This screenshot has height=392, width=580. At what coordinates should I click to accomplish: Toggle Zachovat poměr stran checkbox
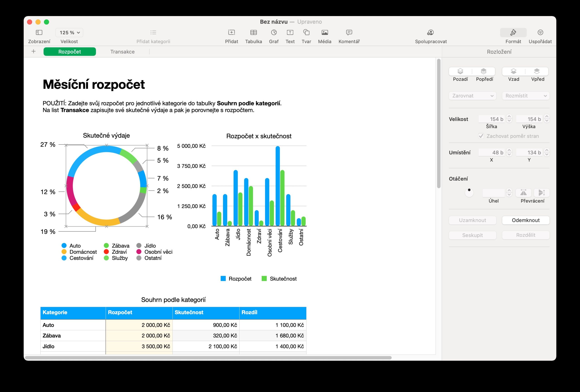(x=481, y=136)
